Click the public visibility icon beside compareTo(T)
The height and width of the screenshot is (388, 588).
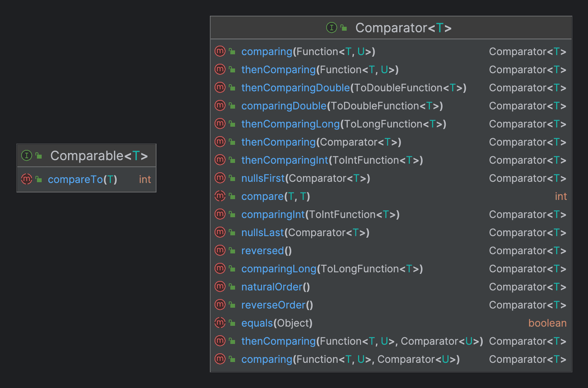click(x=39, y=179)
